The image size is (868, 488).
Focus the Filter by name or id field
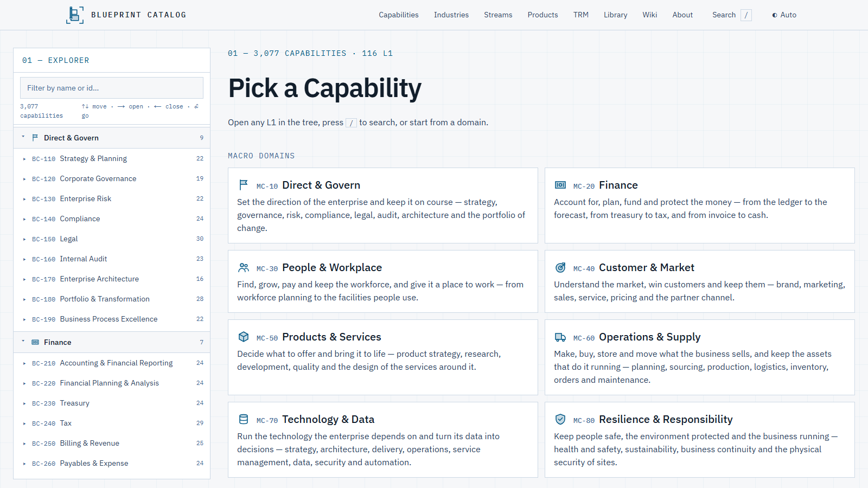click(112, 88)
